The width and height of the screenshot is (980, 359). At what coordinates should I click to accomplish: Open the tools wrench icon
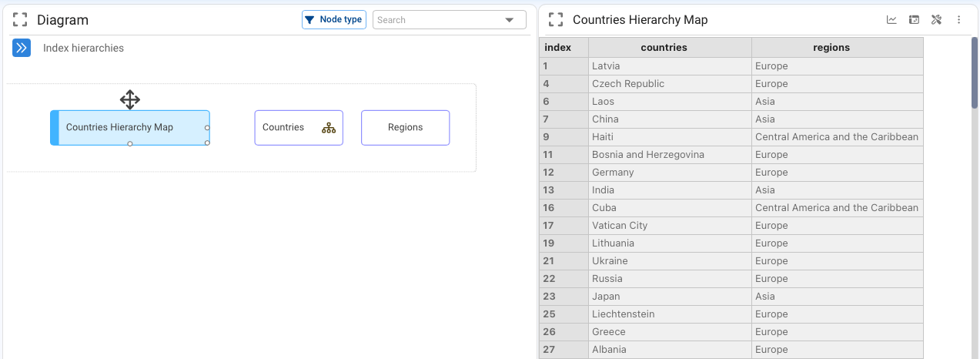click(x=936, y=20)
